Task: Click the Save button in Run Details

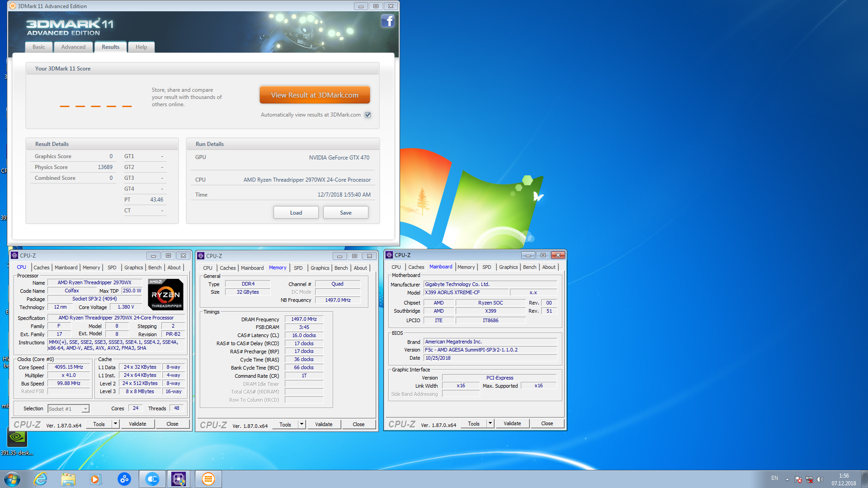Action: [346, 213]
